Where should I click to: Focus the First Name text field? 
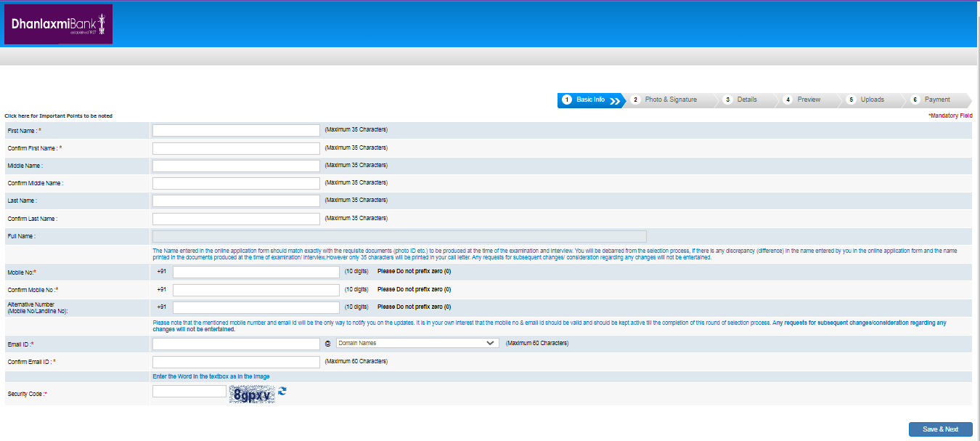[x=236, y=130]
